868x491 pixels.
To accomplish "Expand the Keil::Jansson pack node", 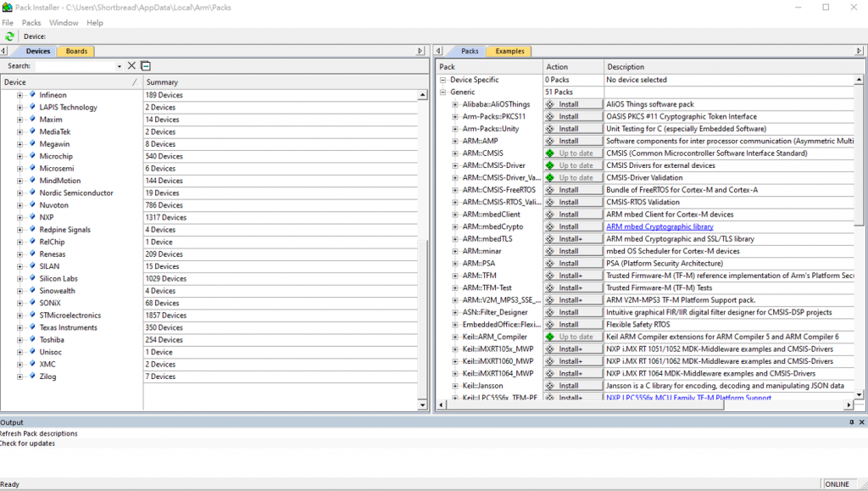I will tap(455, 386).
